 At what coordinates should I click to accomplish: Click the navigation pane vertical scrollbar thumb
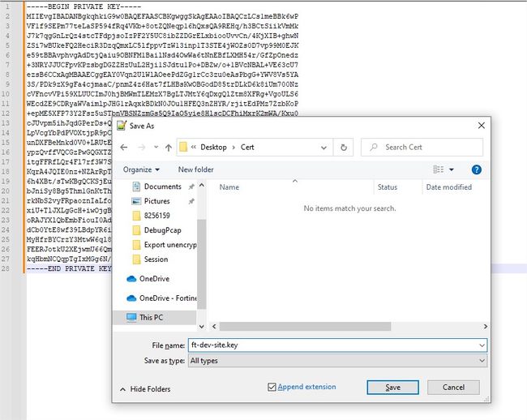point(201,264)
